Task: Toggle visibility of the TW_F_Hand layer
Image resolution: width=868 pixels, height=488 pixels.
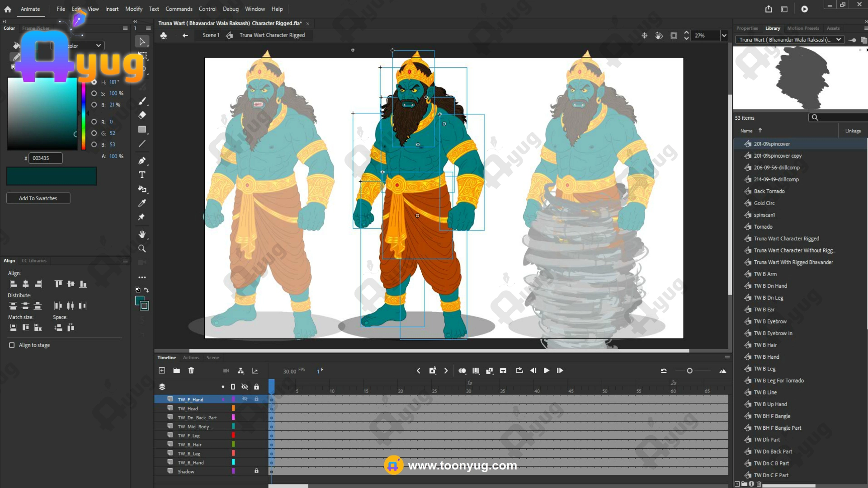Action: (245, 399)
